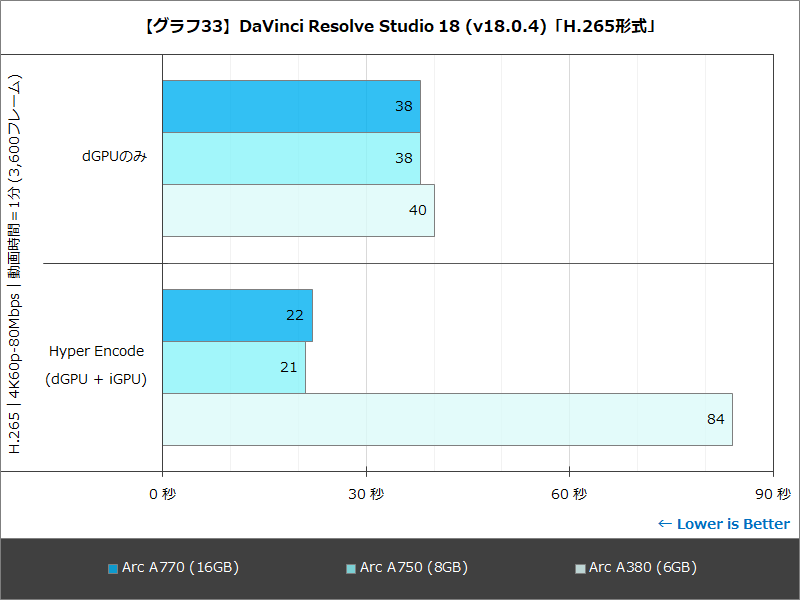Click the A750 dGPU-only bar, second 38

pos(291,158)
